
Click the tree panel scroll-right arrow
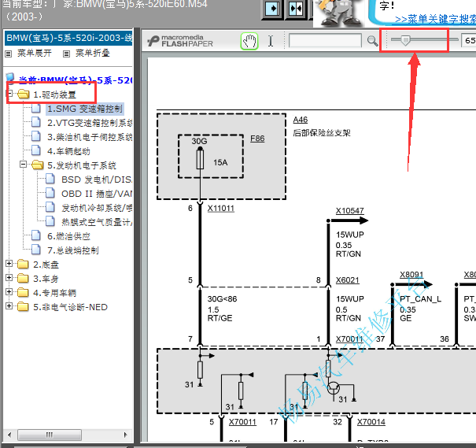click(126, 435)
